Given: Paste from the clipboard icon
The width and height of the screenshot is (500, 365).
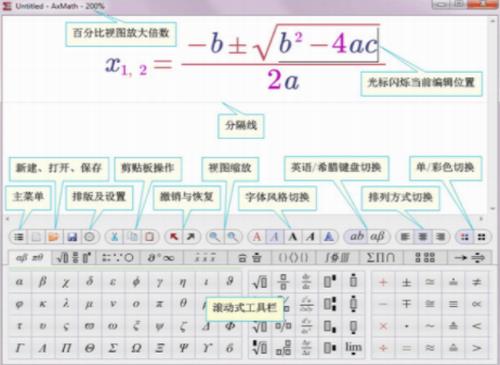Looking at the screenshot, I should click(x=150, y=237).
